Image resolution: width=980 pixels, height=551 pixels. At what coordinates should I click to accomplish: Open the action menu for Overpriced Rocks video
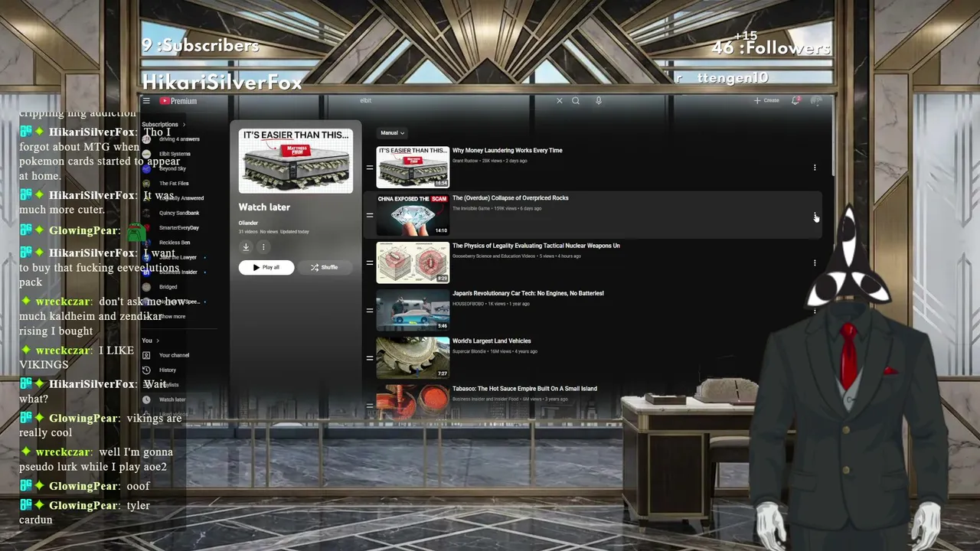tap(815, 215)
